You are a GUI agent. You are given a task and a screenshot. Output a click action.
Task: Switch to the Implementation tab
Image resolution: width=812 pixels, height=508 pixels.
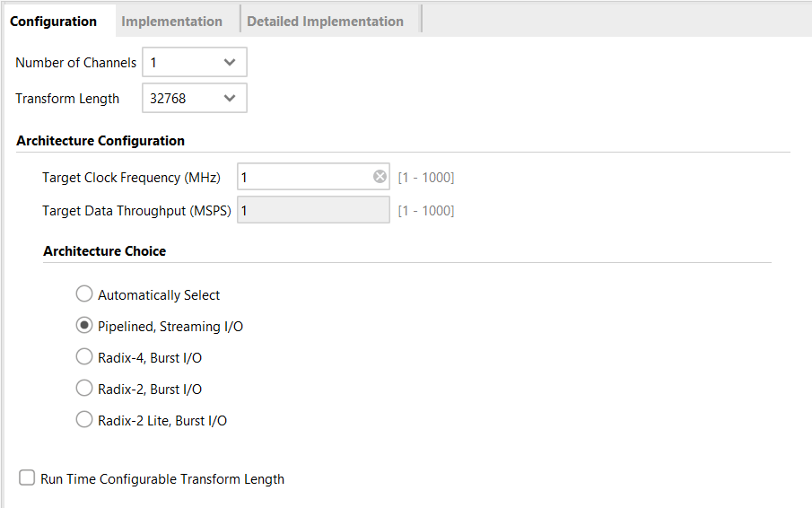(x=171, y=22)
